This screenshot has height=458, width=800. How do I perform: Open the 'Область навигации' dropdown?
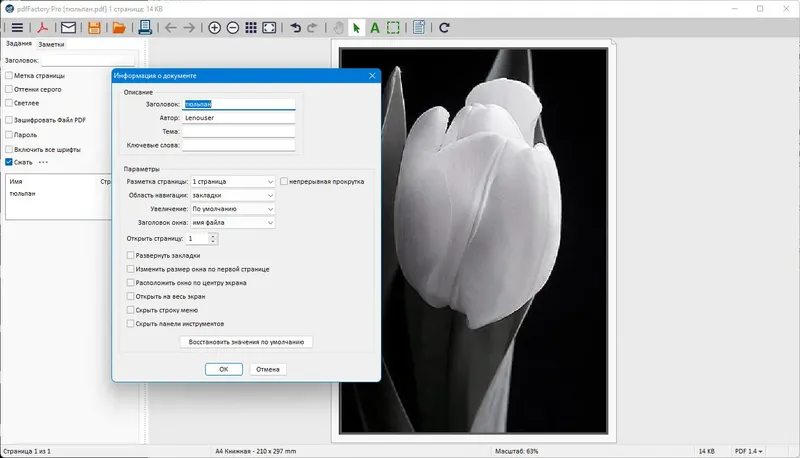[232, 196]
